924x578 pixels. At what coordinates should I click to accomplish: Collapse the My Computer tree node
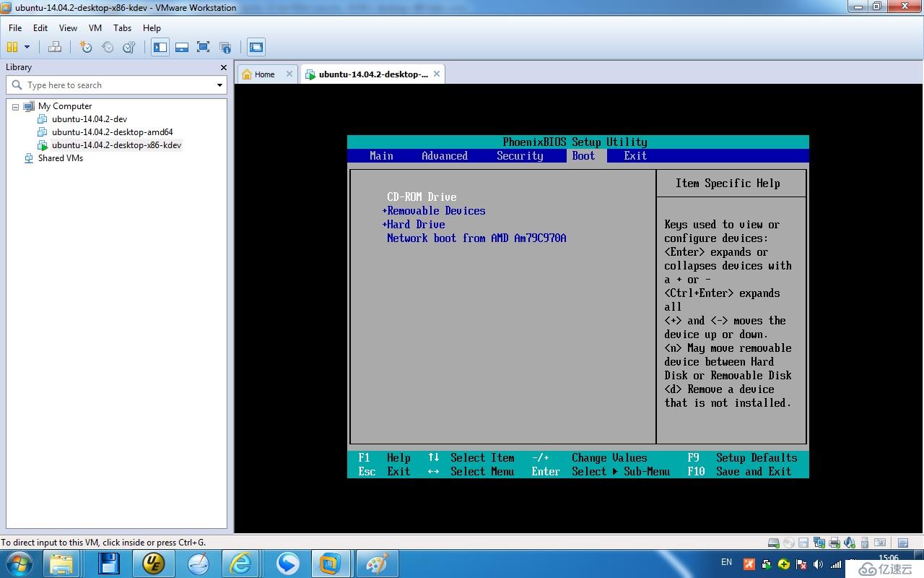tap(15, 107)
